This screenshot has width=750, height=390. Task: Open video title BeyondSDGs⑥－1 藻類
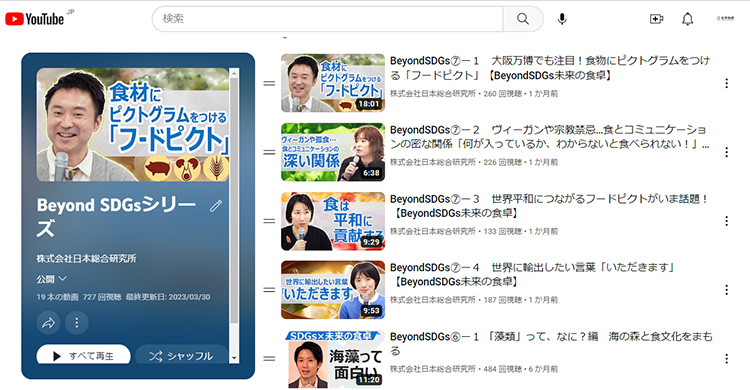pos(551,344)
